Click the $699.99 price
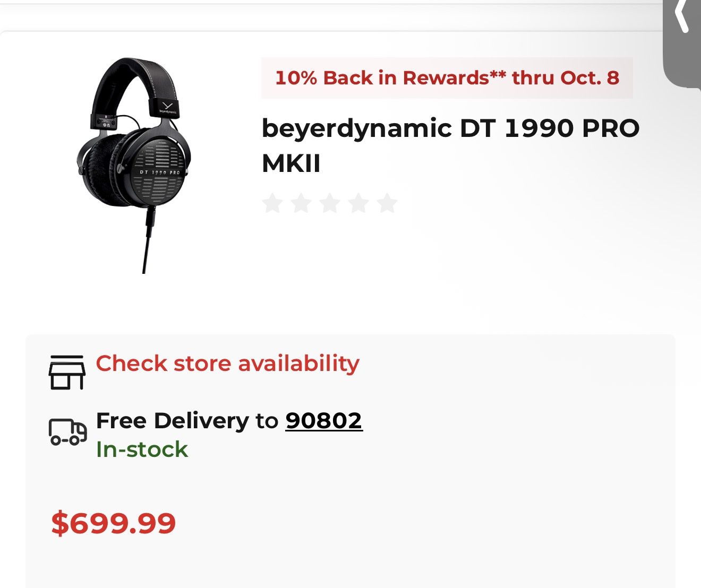The image size is (701, 588). [x=114, y=523]
